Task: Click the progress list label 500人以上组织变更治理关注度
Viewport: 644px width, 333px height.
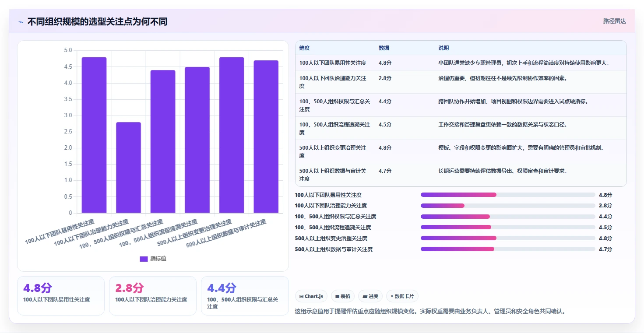Action: click(331, 238)
